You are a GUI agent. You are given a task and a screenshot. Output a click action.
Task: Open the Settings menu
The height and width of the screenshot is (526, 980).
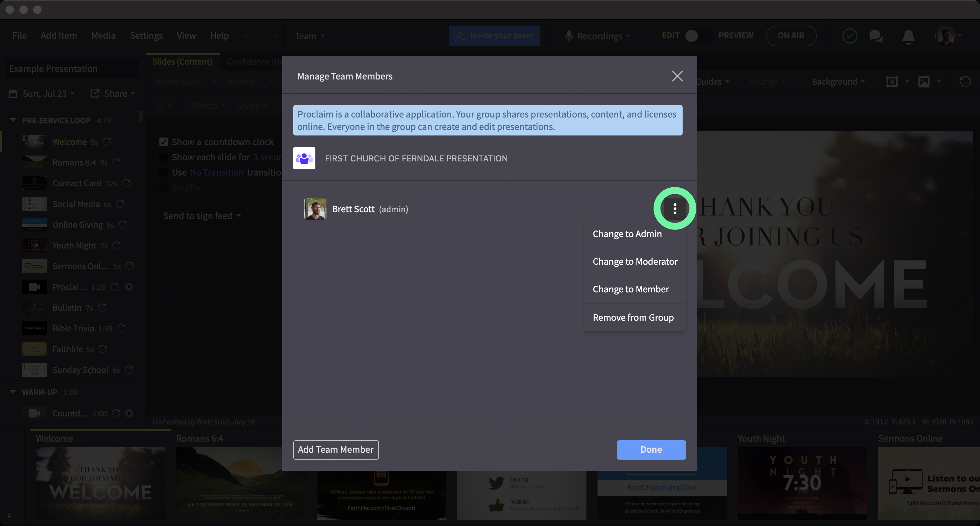146,36
